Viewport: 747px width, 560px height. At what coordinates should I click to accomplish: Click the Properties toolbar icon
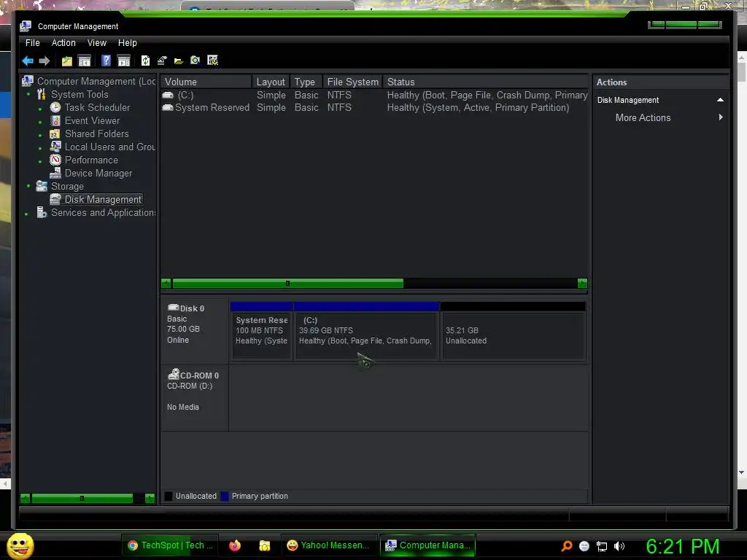tap(162, 61)
